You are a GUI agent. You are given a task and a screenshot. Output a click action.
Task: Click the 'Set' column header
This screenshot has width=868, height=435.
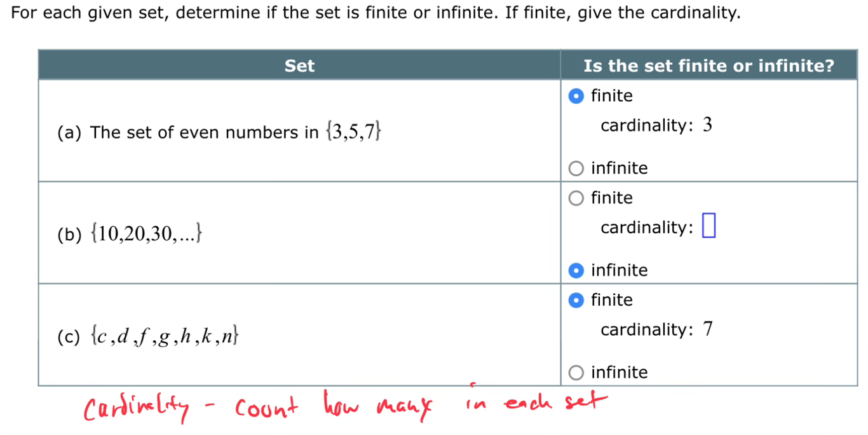299,65
